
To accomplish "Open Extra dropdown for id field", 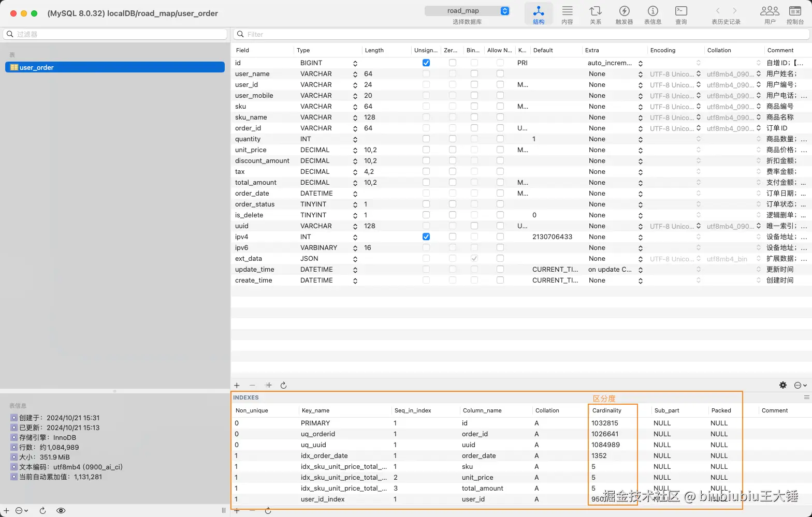I will pos(641,63).
